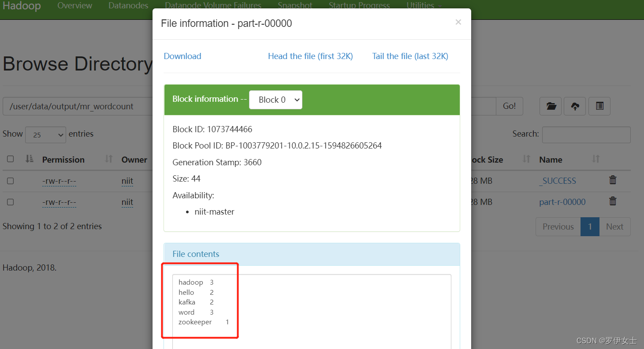Check the box for the part-r-00000 row
Viewport: 644px width, 349px height.
pyautogui.click(x=11, y=202)
